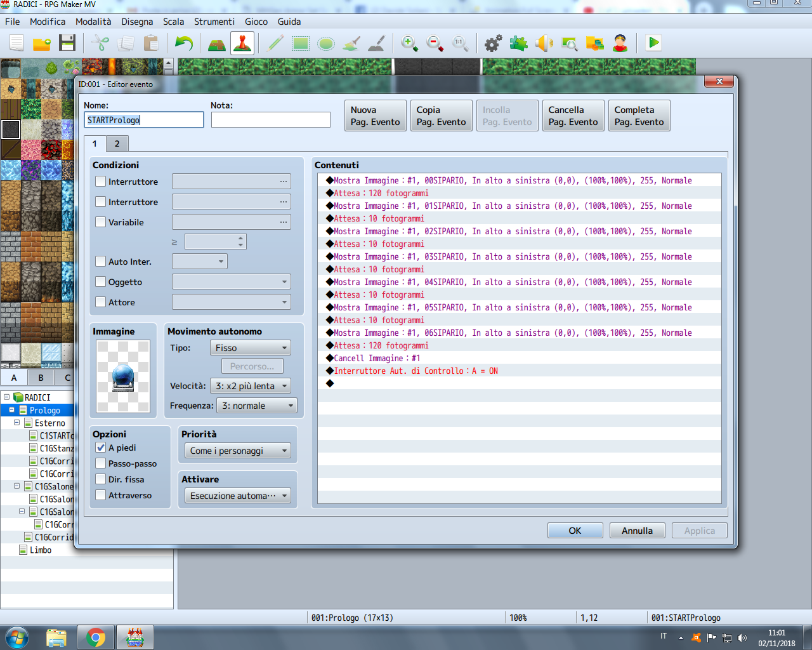Click Nuova Pag. Evento button
The width and height of the screenshot is (812, 650).
coord(376,116)
